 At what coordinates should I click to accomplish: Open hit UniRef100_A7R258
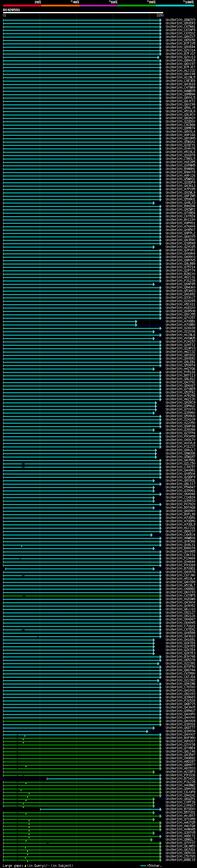click(x=180, y=396)
